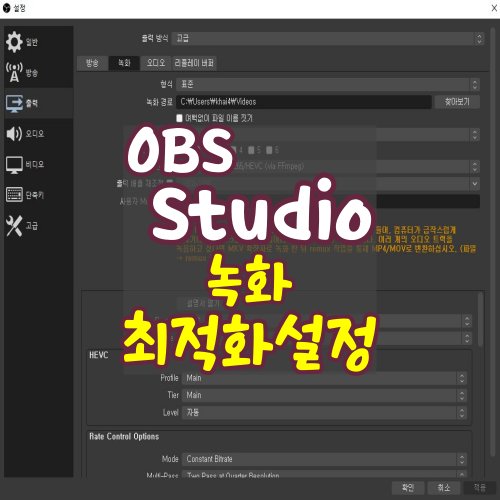The width and height of the screenshot is (500, 500).
Task: Close the 설정 settings window
Action: tap(494, 8)
